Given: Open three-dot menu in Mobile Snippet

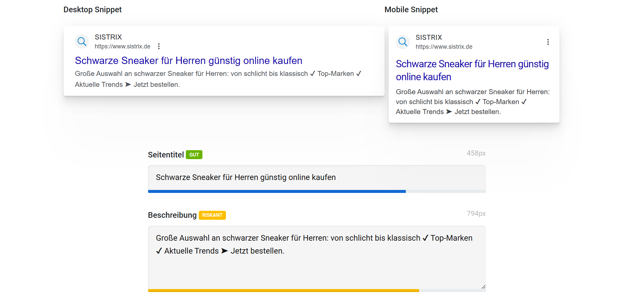Looking at the screenshot, I should coord(548,42).
